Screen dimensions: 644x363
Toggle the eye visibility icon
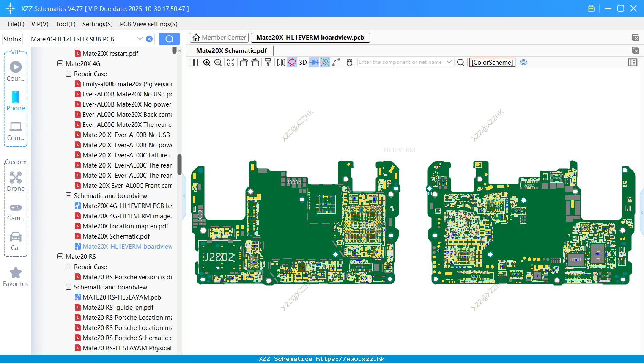[x=523, y=62]
